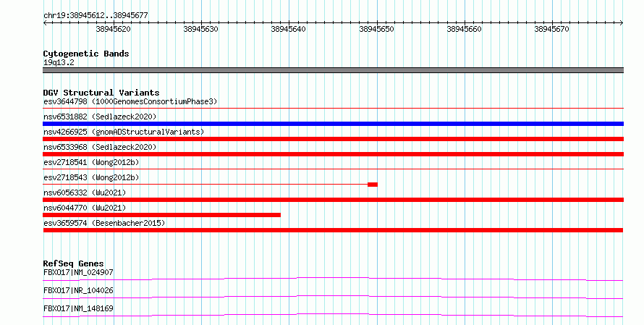Screen dimensions: 644x325
Task: Open variant nsv4266925 gnomAD label
Action: [124, 132]
